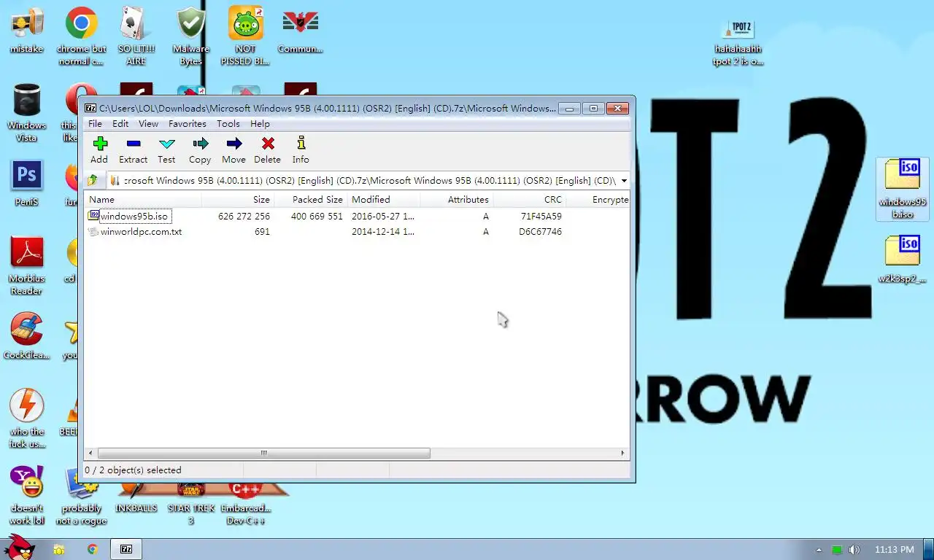Screen dimensions: 934x560
Task: Click the 11:13 PM taskbar clock
Action: click(x=894, y=550)
